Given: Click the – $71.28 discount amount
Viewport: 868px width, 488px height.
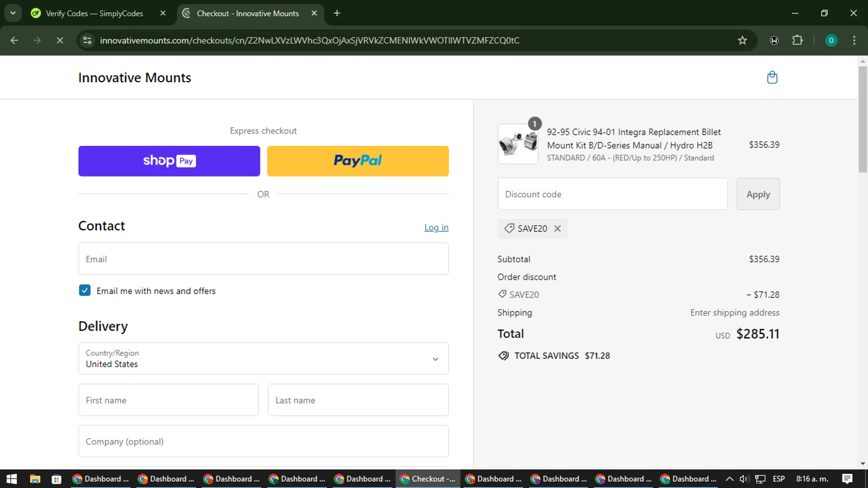Looking at the screenshot, I should [763, 295].
